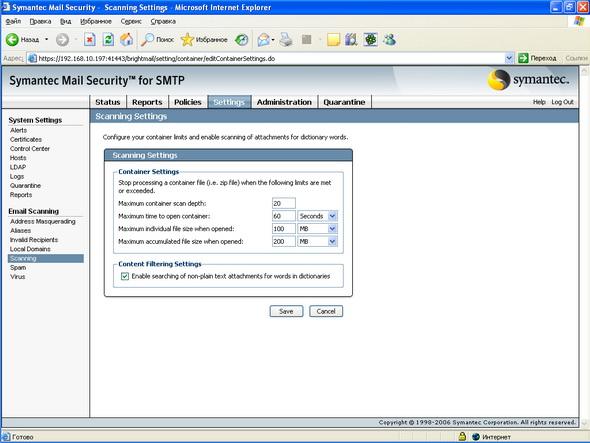Open the Messenger people icon

point(390,40)
